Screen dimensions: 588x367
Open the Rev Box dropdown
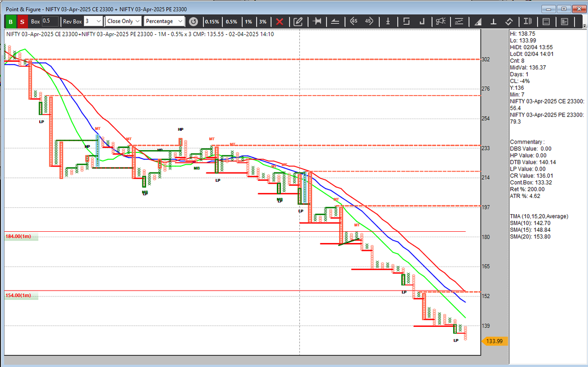(x=93, y=21)
